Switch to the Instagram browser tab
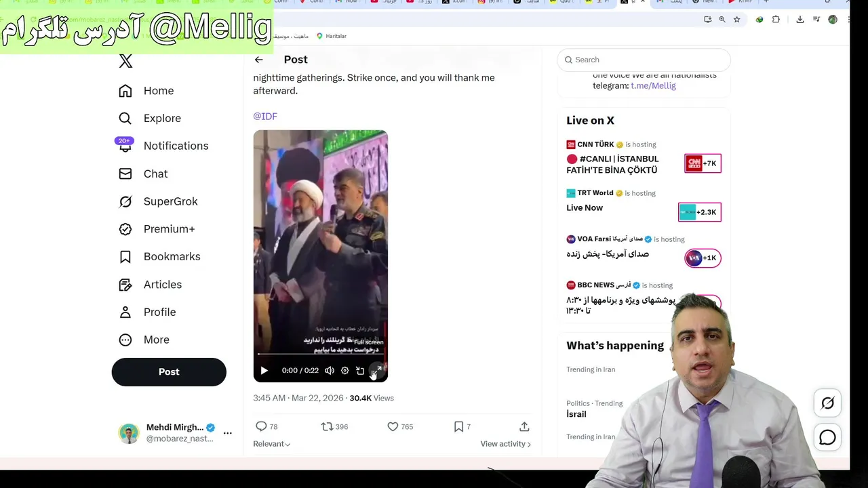 click(x=490, y=2)
